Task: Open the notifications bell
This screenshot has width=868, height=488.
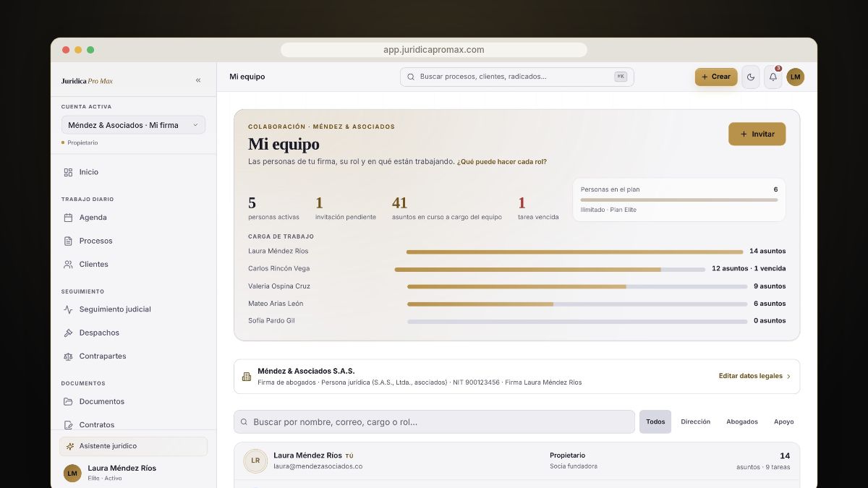Action: click(773, 77)
